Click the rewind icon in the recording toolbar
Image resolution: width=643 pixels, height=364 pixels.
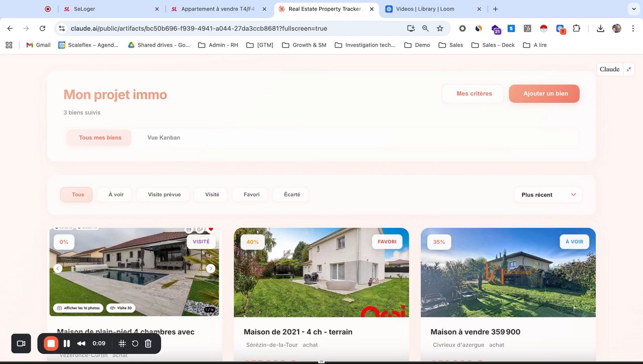pos(81,343)
